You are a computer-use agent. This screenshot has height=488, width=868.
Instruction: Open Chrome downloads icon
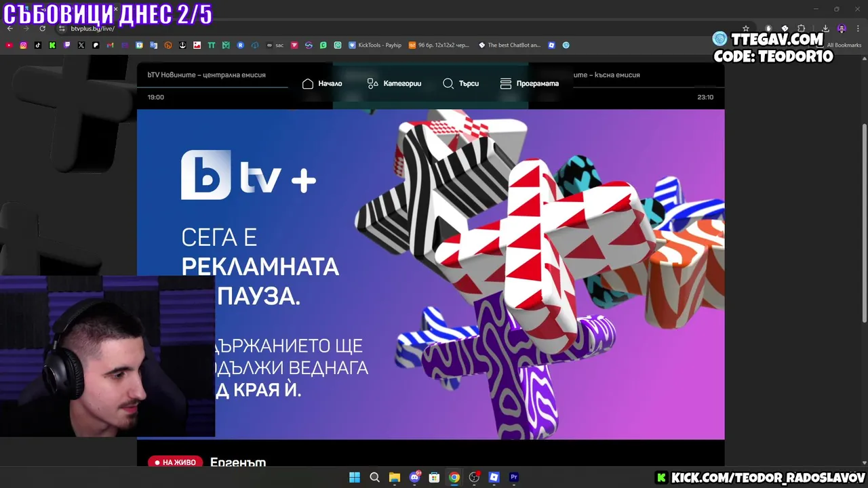pyautogui.click(x=825, y=28)
